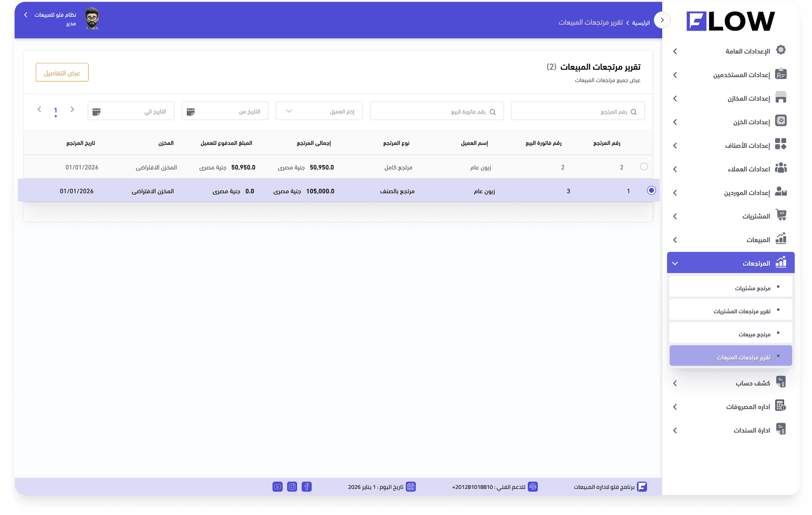812x515 pixels.
Task: Go to 'الرئيسية' breadcrumb link
Action: coord(641,23)
